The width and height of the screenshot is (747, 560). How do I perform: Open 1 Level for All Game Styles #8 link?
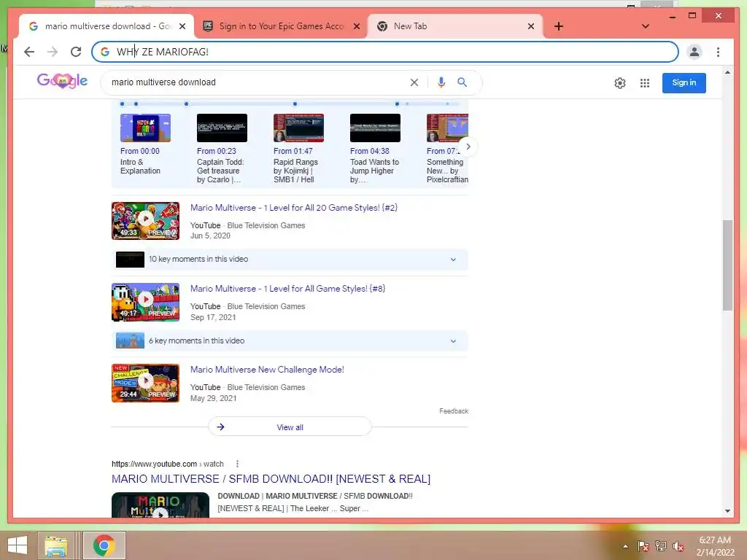(x=287, y=289)
